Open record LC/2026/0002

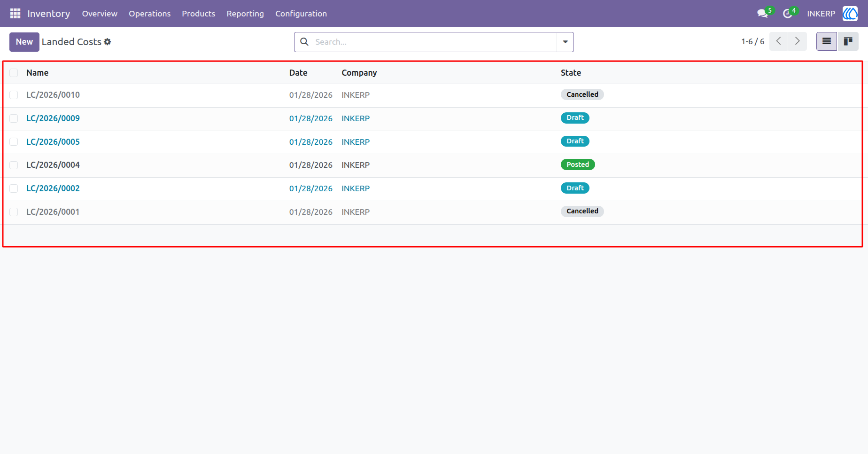pos(53,188)
